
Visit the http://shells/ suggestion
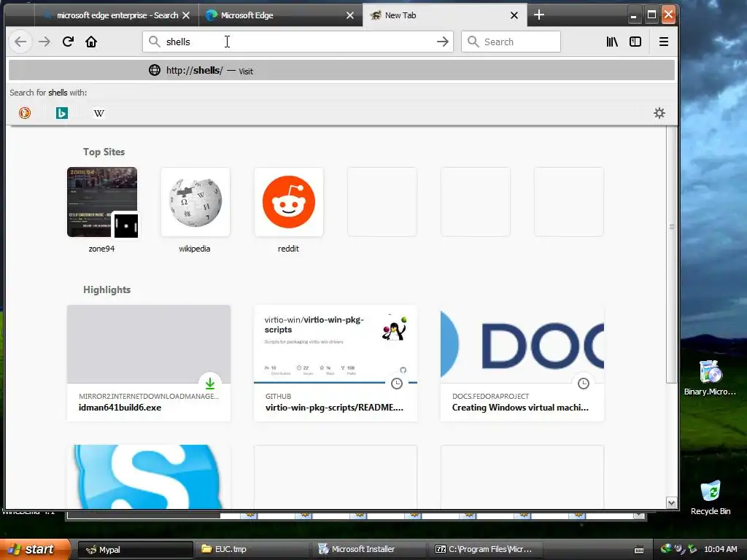pos(341,71)
